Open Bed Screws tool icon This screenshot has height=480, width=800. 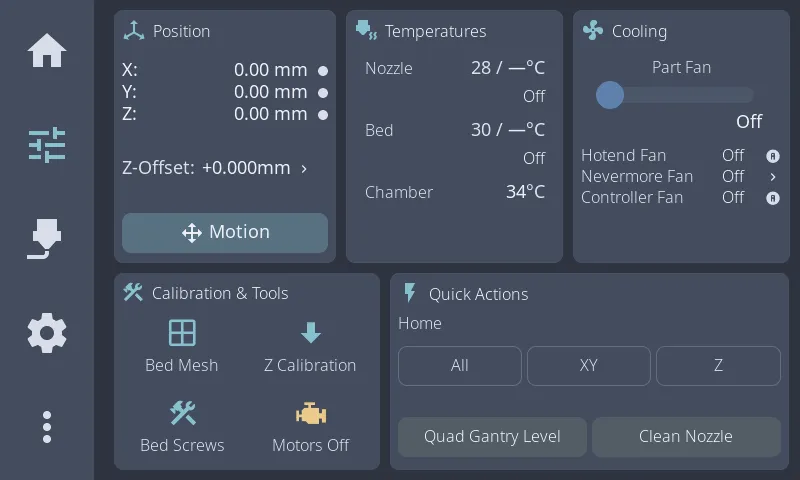pyautogui.click(x=183, y=413)
